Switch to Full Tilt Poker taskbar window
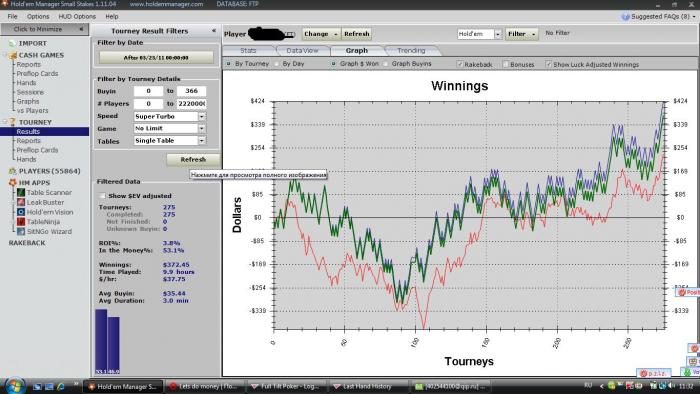This screenshot has width=700, height=394. coord(286,386)
